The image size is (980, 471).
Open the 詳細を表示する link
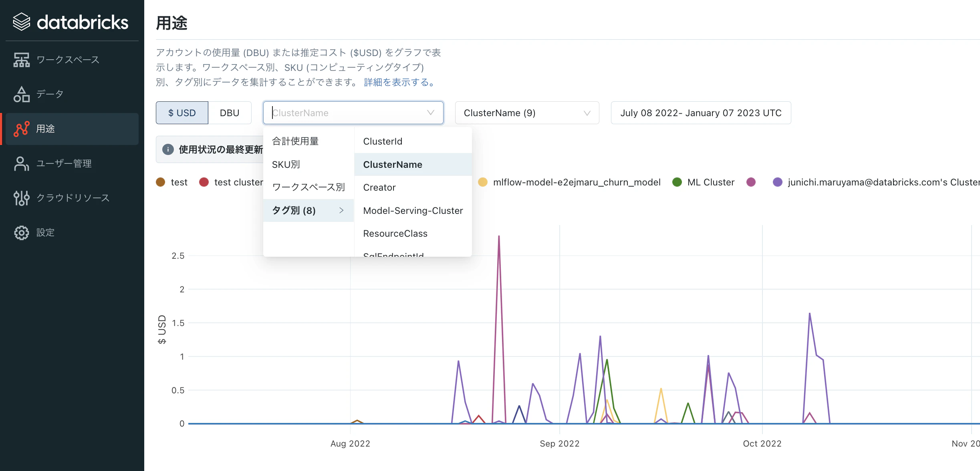399,82
